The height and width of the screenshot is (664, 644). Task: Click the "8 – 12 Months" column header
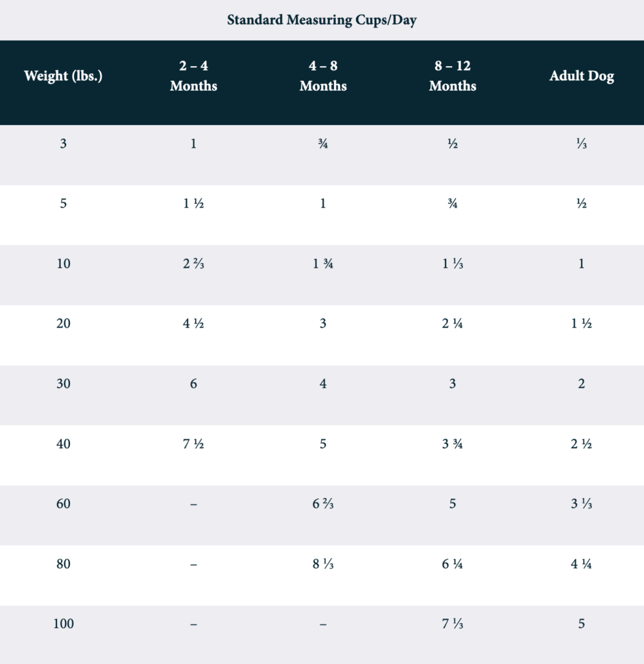tap(453, 77)
